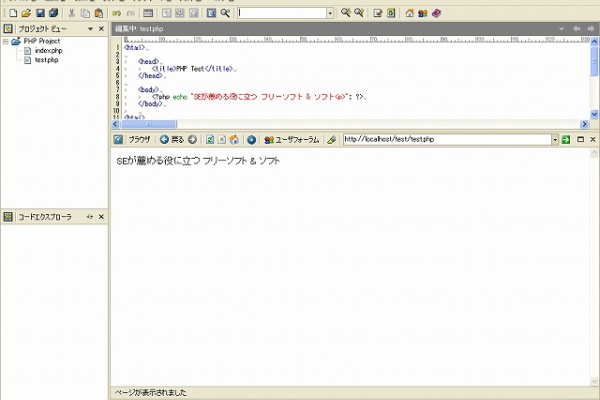Image resolution: width=600 pixels, height=400 pixels.
Task: Go back with the 戻る button
Action: tap(172, 140)
